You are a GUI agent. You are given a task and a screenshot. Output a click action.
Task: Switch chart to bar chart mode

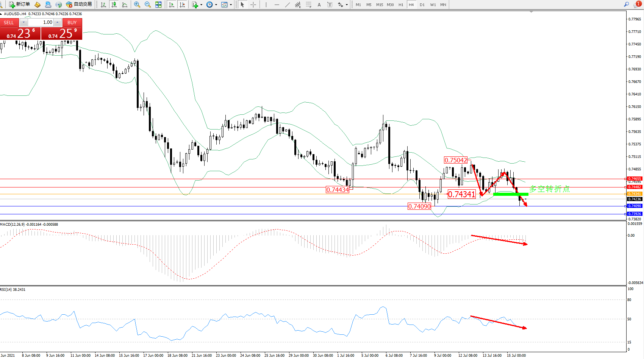tap(103, 5)
